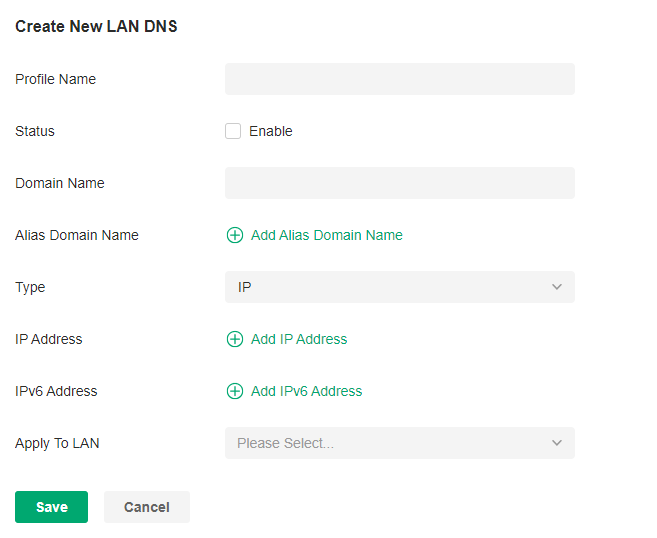The height and width of the screenshot is (538, 657).
Task: Click the Profile Name label
Action: coord(55,79)
